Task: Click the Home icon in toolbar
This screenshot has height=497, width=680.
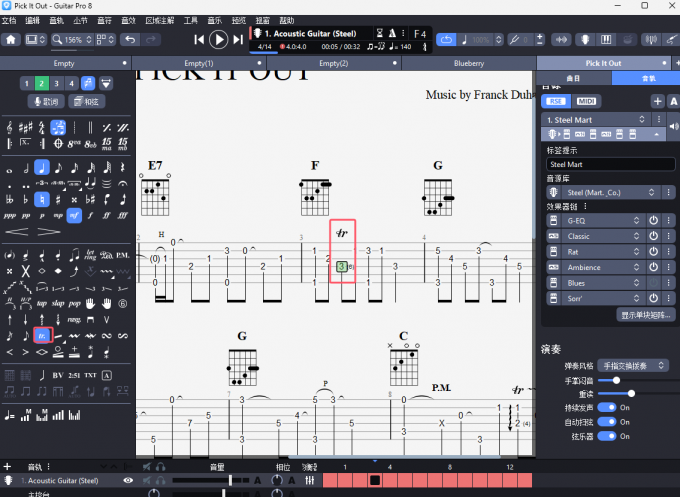Action: (11, 40)
